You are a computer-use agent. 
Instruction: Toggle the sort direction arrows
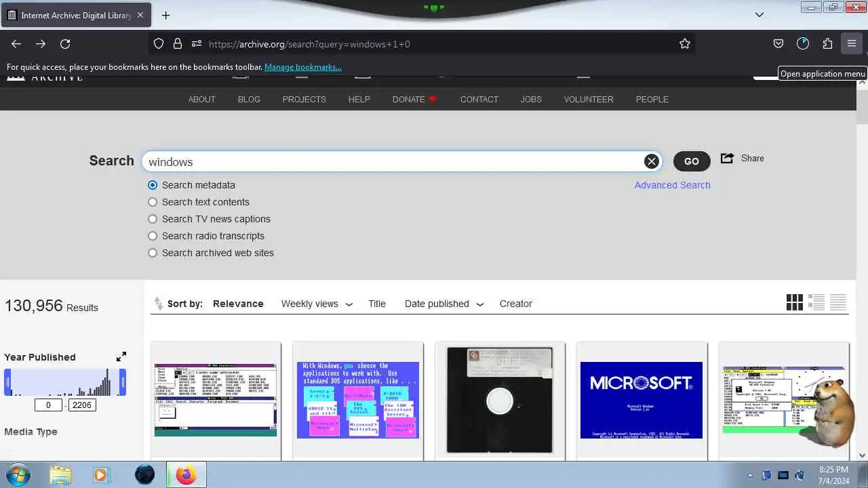(x=158, y=304)
